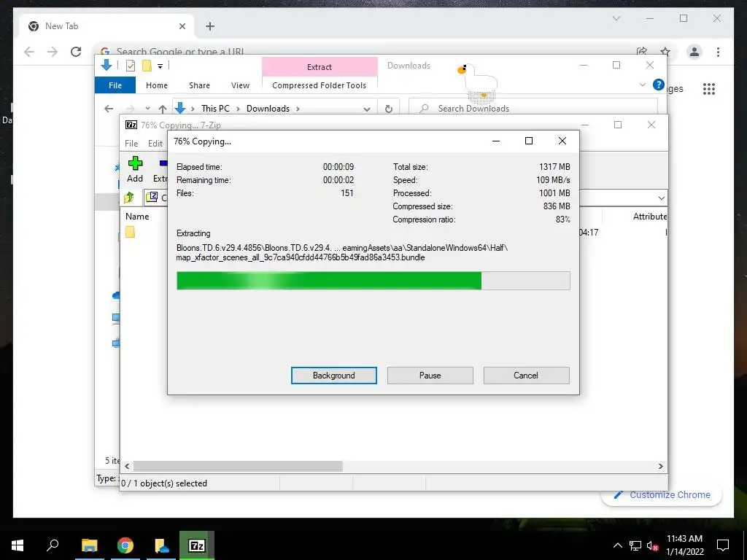Open Chrome tab search chevron
747x560 pixels.
point(616,18)
